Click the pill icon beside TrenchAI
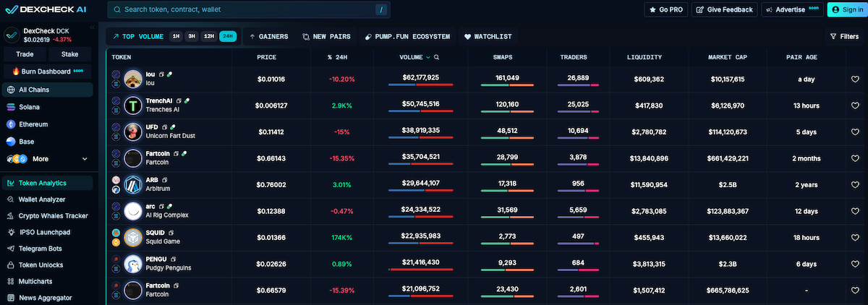Screen dimensions: 868x305 (186, 100)
